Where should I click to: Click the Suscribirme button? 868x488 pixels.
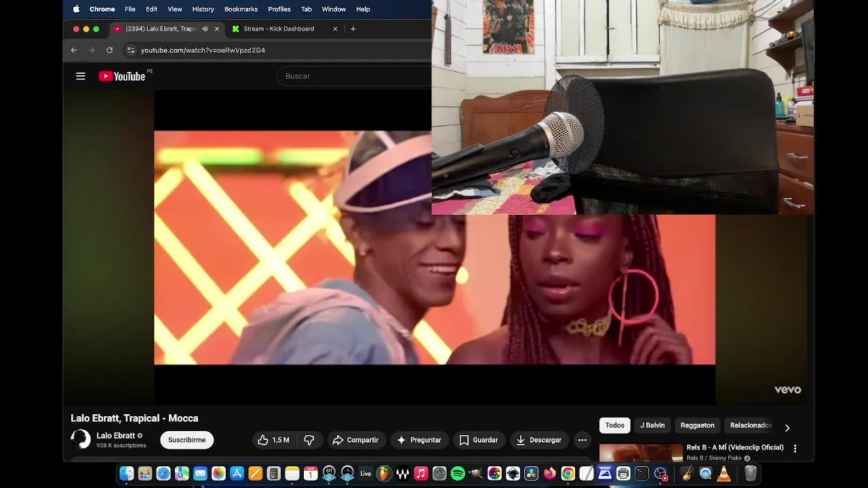pyautogui.click(x=186, y=440)
